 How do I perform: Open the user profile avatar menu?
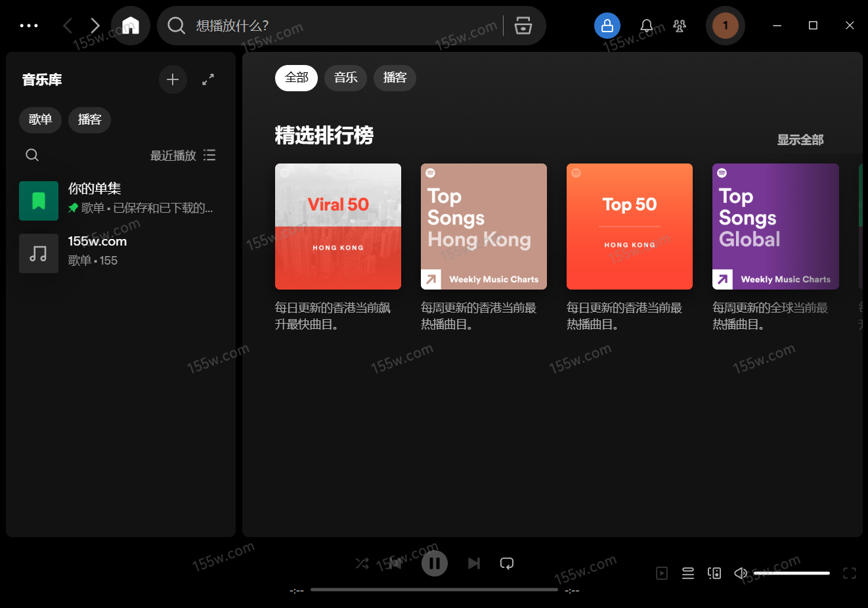pos(725,26)
